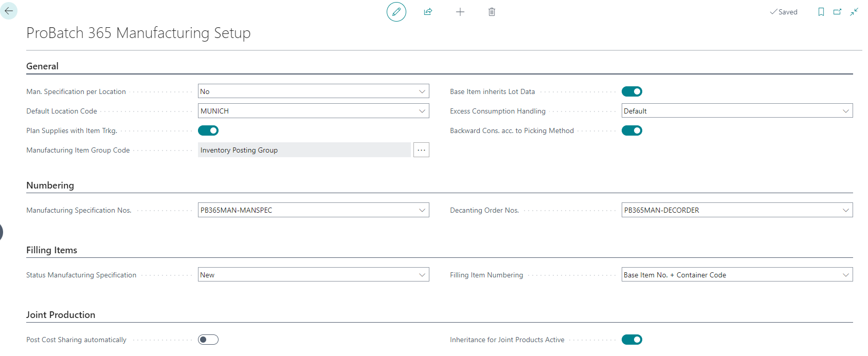Open page in new window icon
The width and height of the screenshot is (868, 356).
(838, 12)
